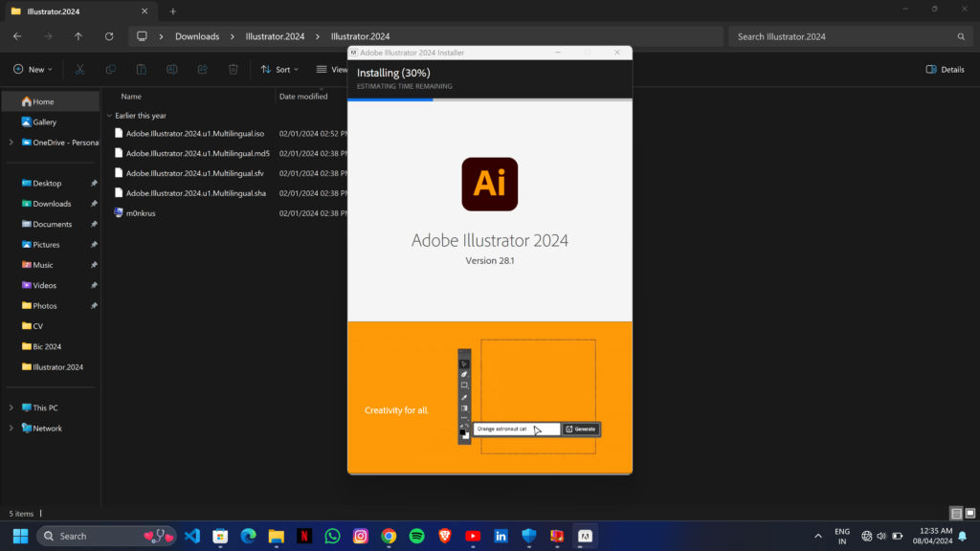980x551 pixels.
Task: Open the New dropdown in Explorer
Action: coord(33,69)
